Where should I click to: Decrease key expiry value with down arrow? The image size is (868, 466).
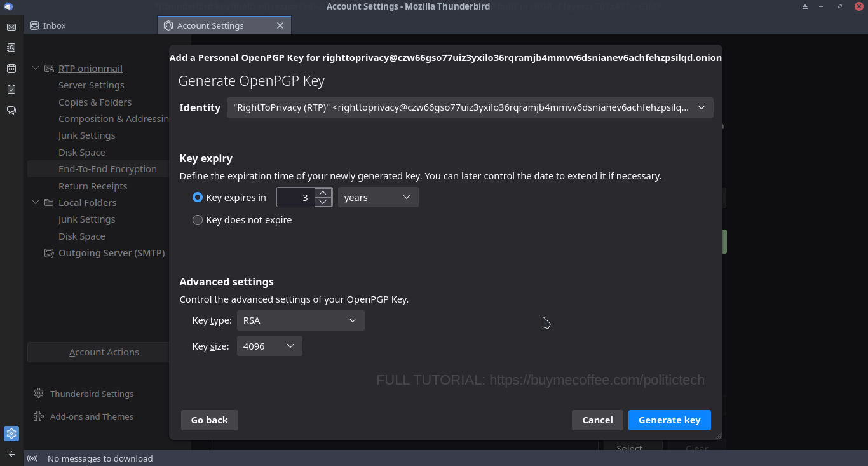(x=323, y=202)
